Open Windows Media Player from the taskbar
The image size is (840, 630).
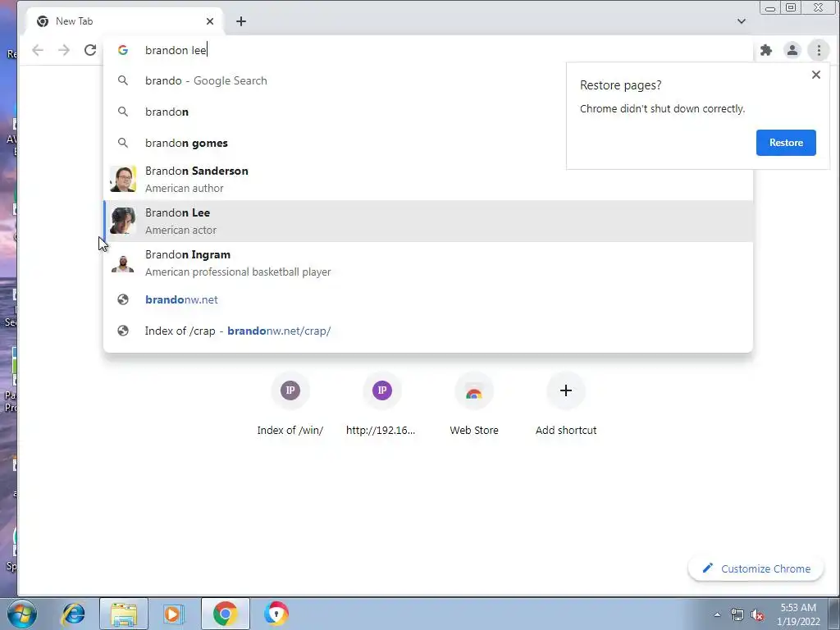pos(174,614)
